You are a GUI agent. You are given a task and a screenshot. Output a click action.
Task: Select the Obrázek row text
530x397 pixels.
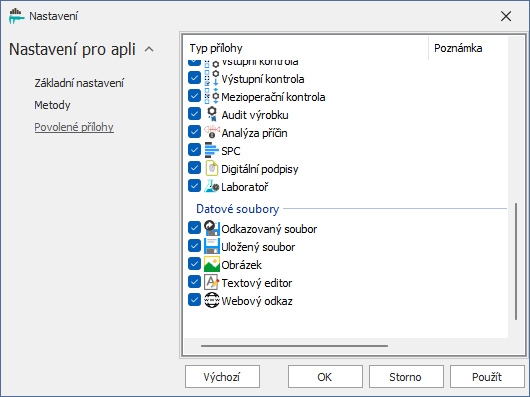(241, 265)
